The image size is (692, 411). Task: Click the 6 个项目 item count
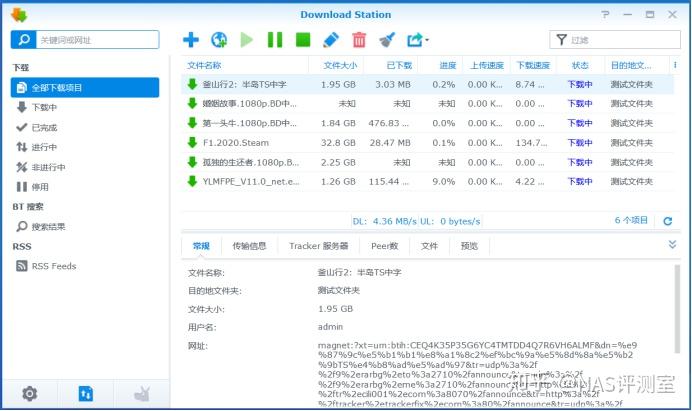point(631,220)
